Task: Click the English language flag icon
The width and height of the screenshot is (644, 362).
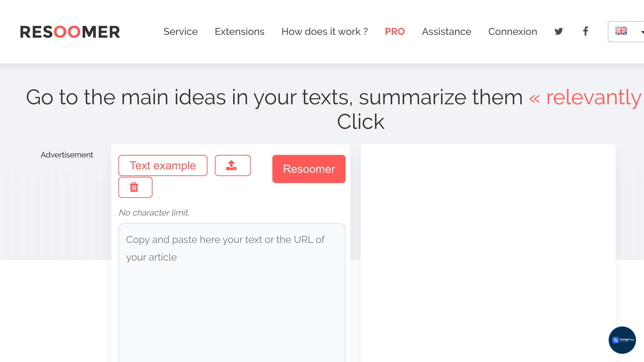Action: pos(621,31)
